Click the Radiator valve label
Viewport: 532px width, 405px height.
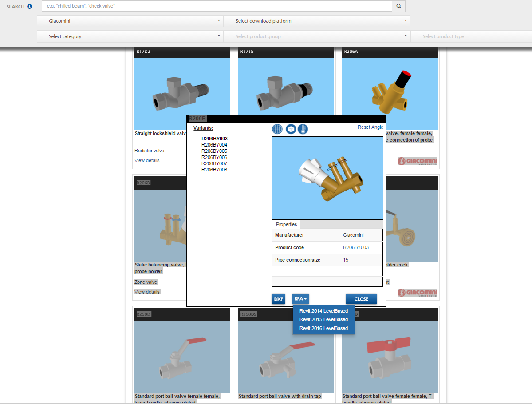click(x=149, y=151)
